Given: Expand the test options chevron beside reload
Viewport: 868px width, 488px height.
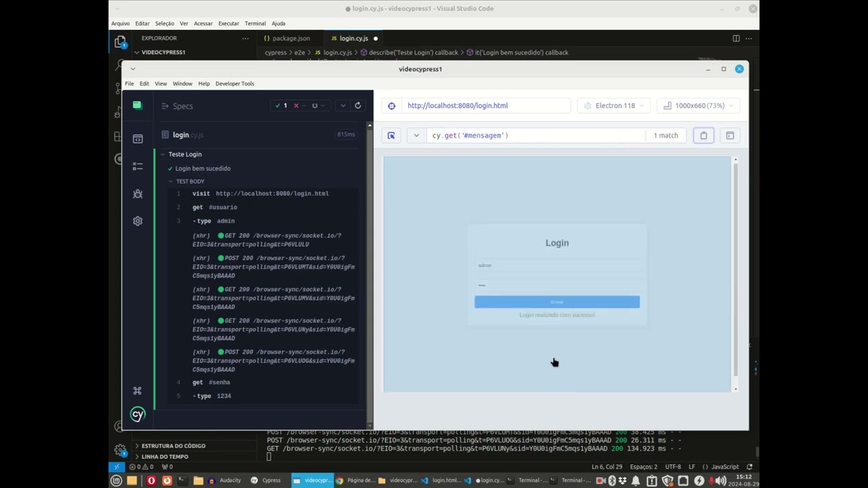Looking at the screenshot, I should click(343, 106).
